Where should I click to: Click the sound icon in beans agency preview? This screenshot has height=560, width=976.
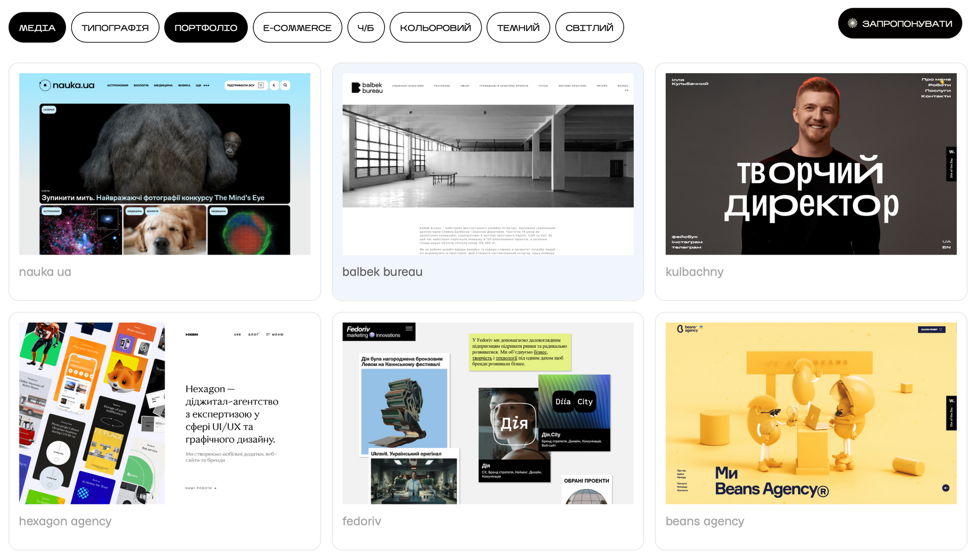click(946, 488)
